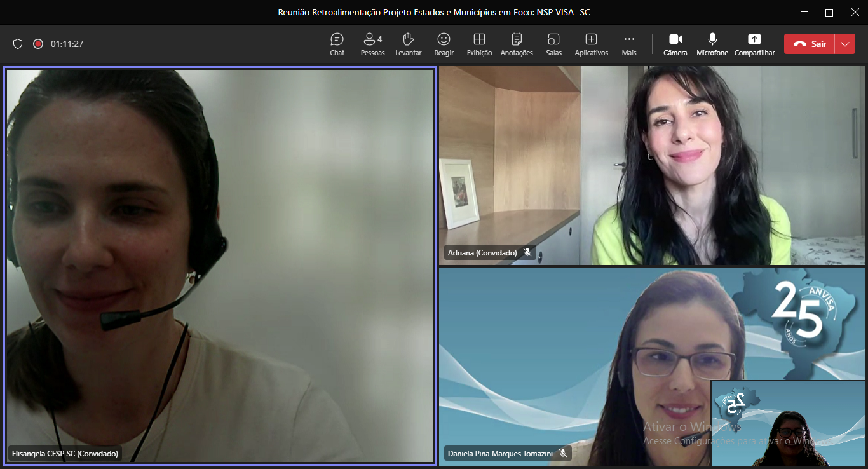Click Adriana (Convidado) name label

(482, 253)
